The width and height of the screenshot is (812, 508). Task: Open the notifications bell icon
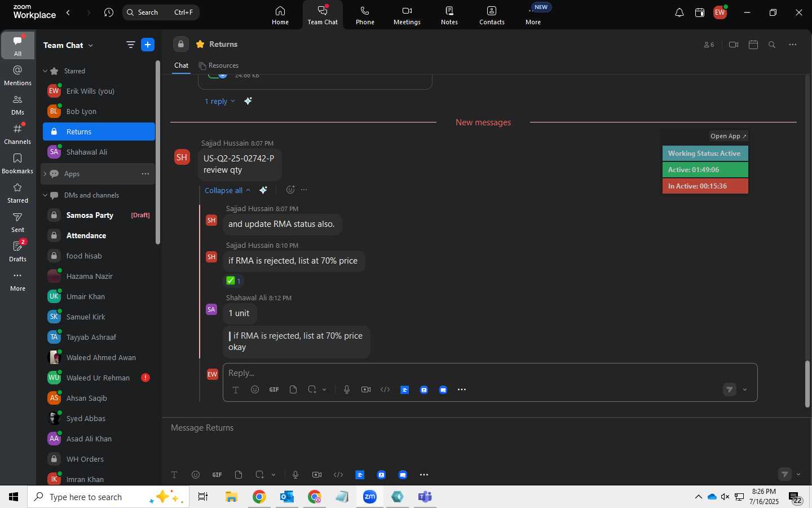pos(679,12)
